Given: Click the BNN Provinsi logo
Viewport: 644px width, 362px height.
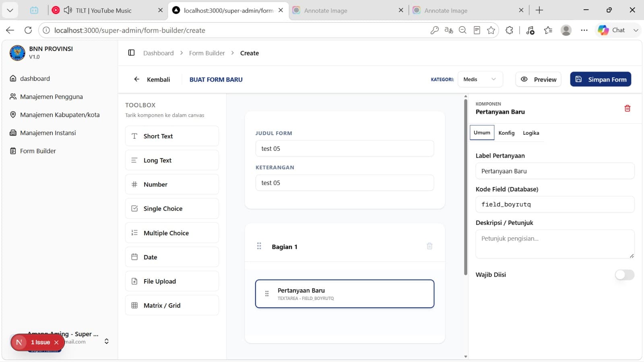Looking at the screenshot, I should 17,53.
